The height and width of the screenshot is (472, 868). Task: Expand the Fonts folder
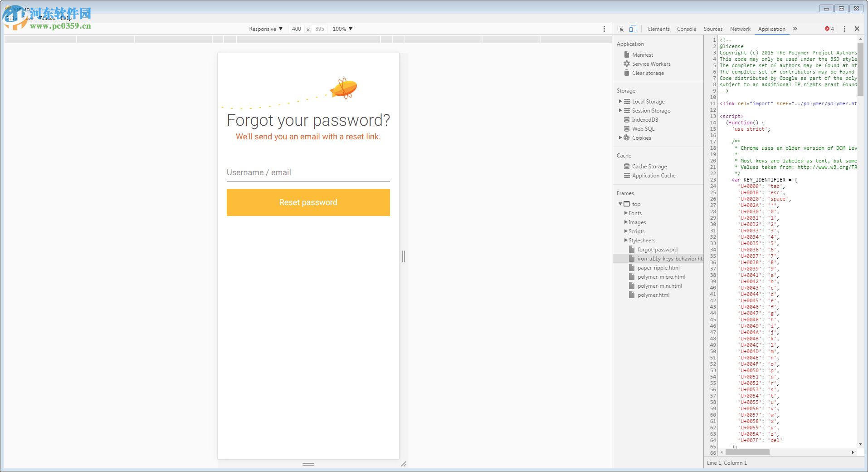click(626, 213)
